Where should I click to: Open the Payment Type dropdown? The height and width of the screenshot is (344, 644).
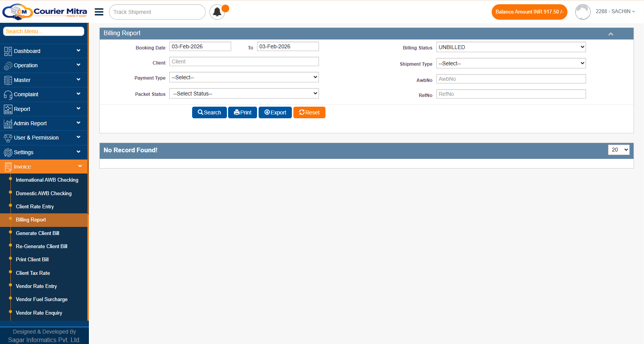pyautogui.click(x=244, y=77)
